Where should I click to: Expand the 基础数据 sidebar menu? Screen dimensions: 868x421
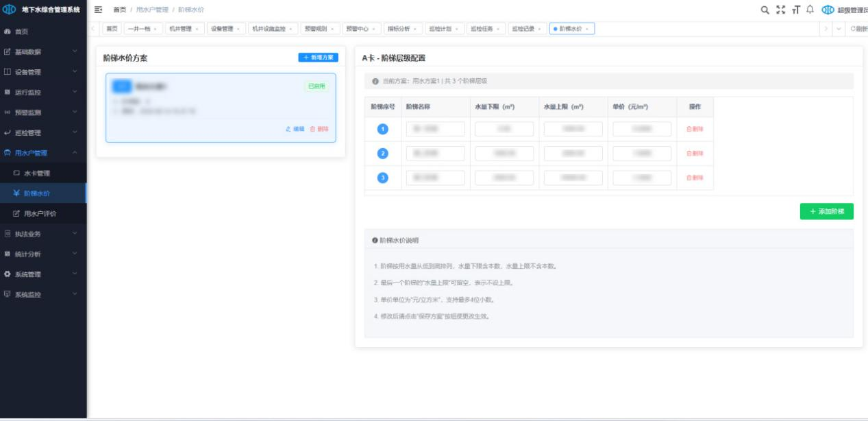click(75, 52)
